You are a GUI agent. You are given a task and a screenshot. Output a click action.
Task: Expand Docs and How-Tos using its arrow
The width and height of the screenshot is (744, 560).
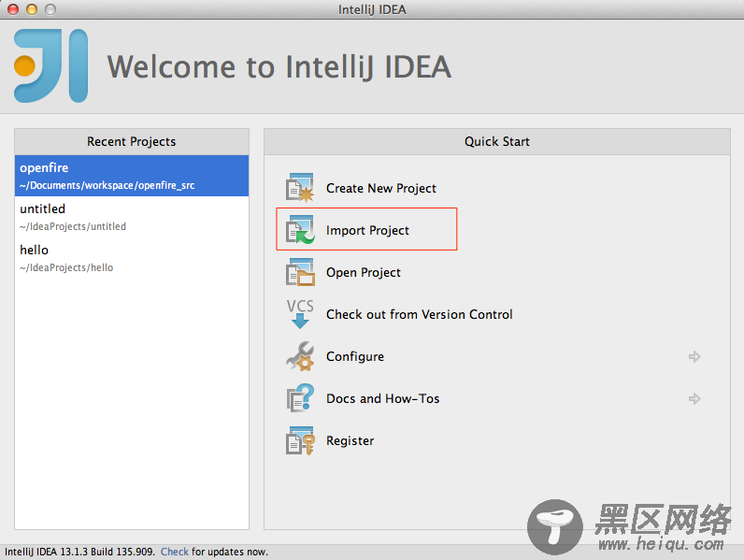pyautogui.click(x=694, y=398)
